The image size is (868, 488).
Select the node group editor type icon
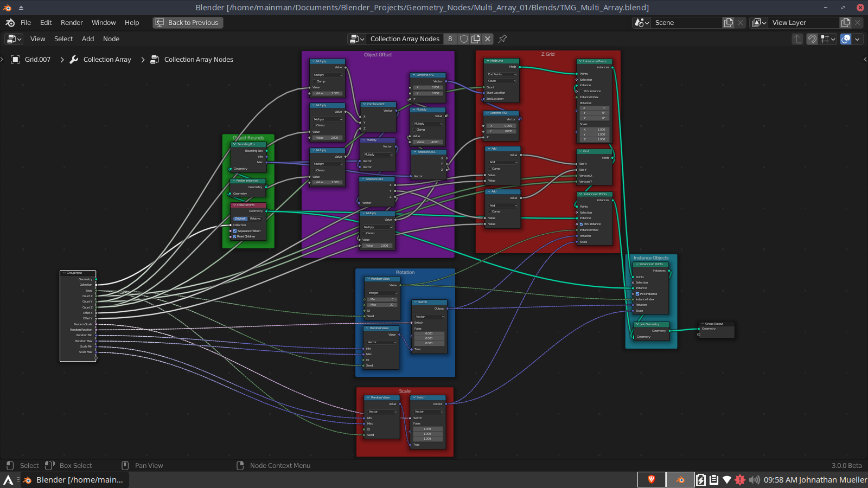(x=11, y=38)
